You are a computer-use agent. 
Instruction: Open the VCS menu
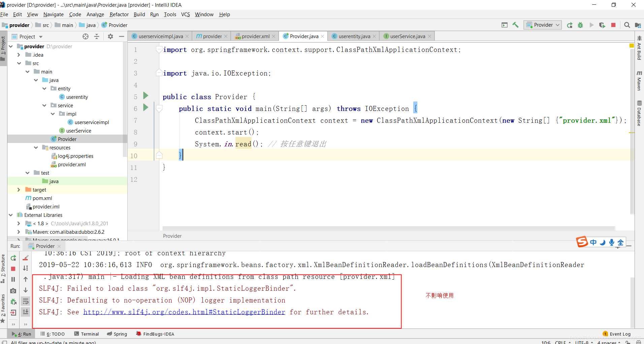tap(185, 15)
